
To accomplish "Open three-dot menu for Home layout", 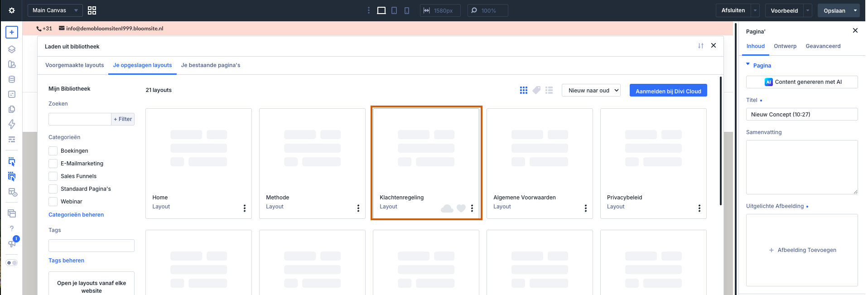I will 245,208.
